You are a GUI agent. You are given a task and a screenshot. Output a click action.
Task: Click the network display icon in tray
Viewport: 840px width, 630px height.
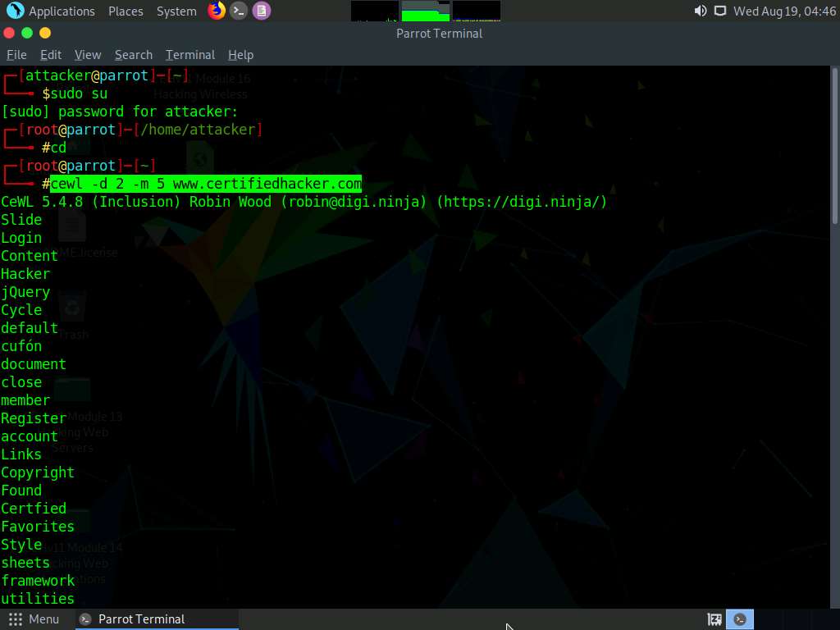720,11
